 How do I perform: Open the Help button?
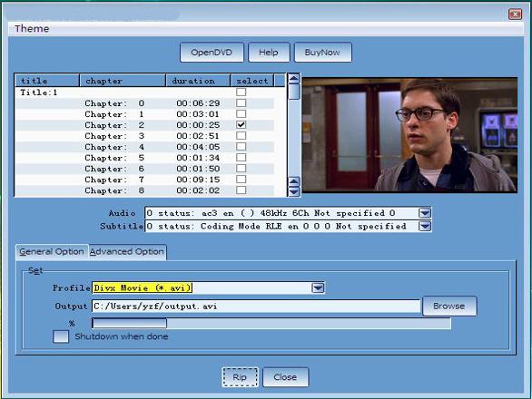point(269,53)
